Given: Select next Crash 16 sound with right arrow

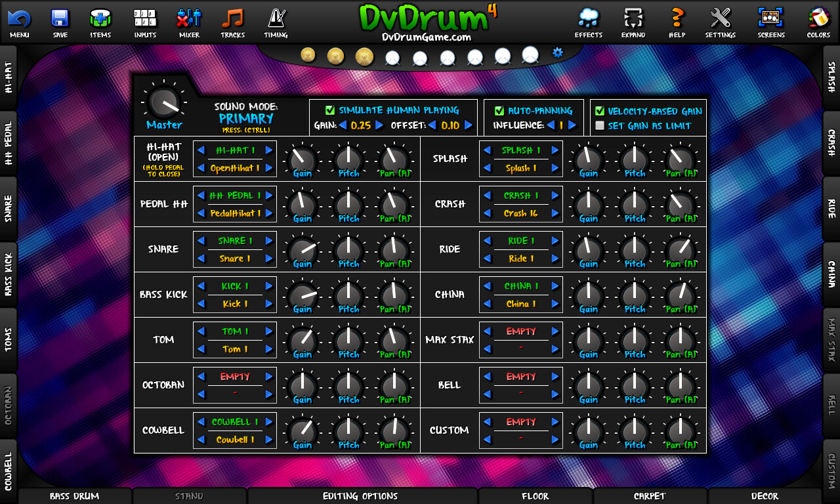Looking at the screenshot, I should pyautogui.click(x=555, y=213).
